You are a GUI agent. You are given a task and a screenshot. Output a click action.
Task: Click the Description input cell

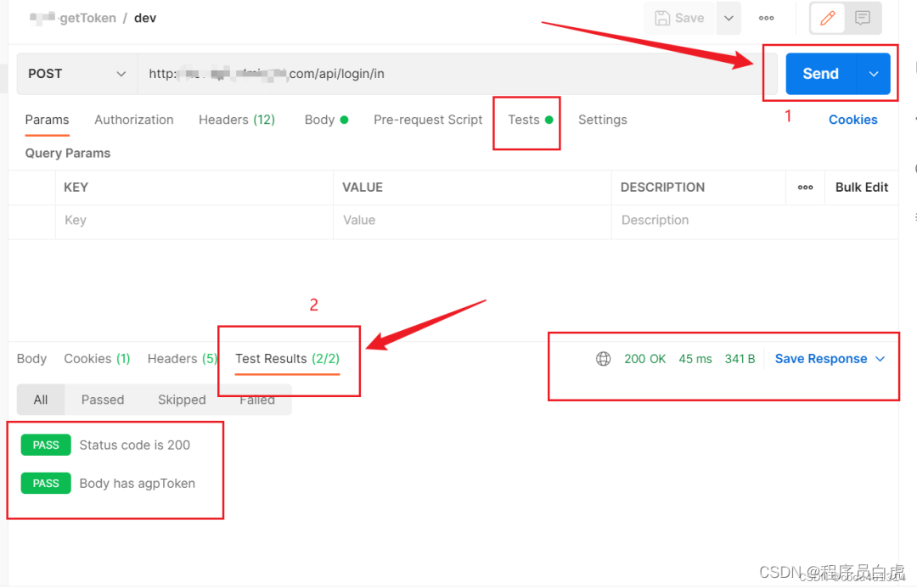pos(755,221)
